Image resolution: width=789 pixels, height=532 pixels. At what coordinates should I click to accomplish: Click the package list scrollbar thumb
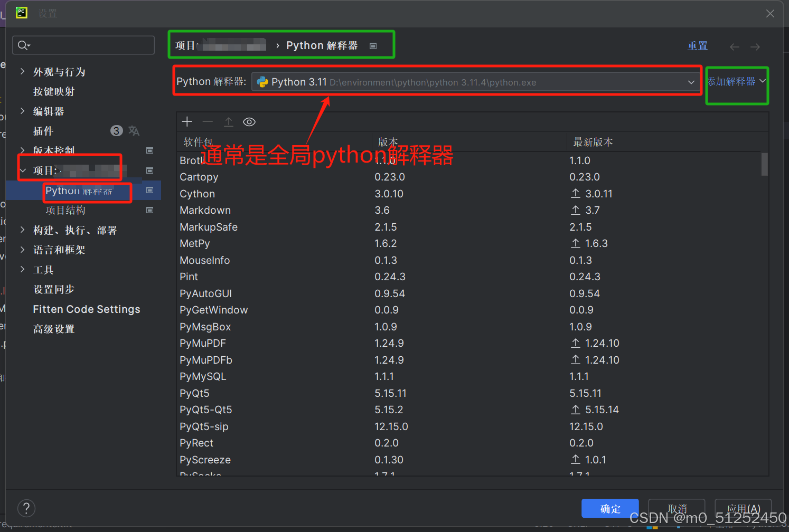(x=765, y=164)
